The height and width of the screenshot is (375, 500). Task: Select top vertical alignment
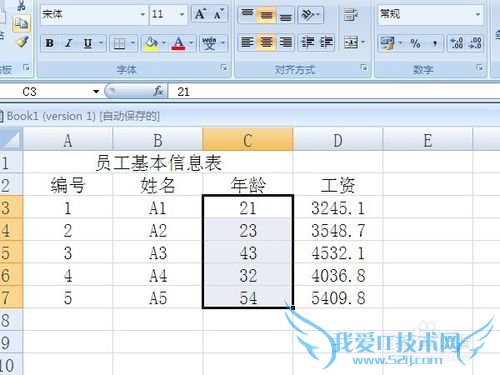pos(247,14)
